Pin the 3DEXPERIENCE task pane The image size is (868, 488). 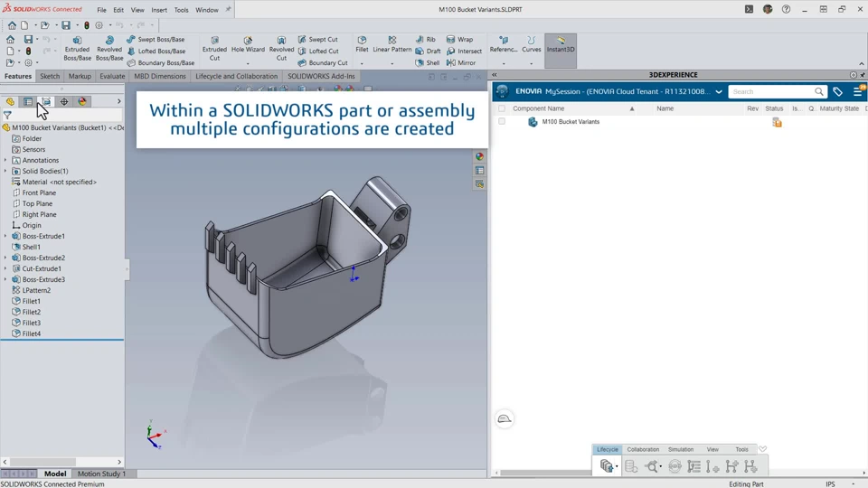(863, 75)
